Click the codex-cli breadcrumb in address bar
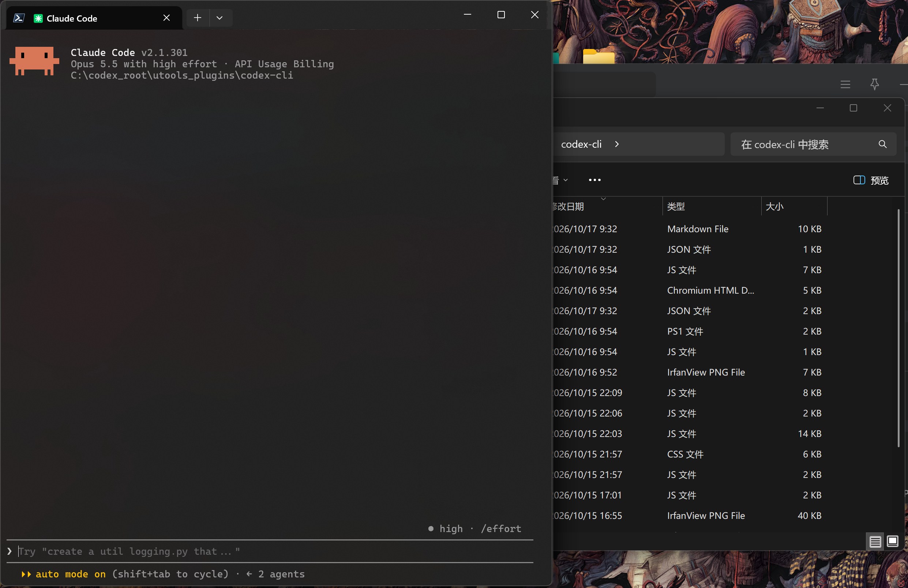This screenshot has width=908, height=588. click(581, 144)
